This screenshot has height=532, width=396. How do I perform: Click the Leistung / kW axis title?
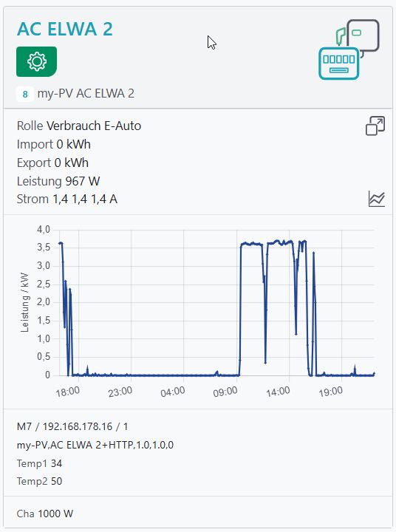pyautogui.click(x=25, y=302)
